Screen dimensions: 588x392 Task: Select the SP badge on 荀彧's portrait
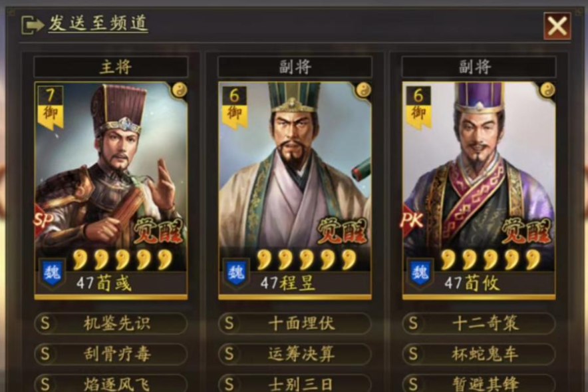43,220
